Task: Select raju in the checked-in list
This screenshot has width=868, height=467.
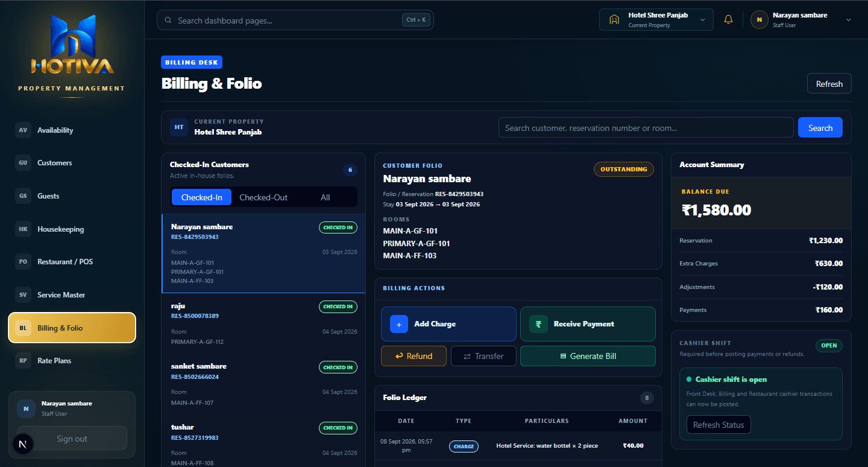Action: pyautogui.click(x=263, y=323)
